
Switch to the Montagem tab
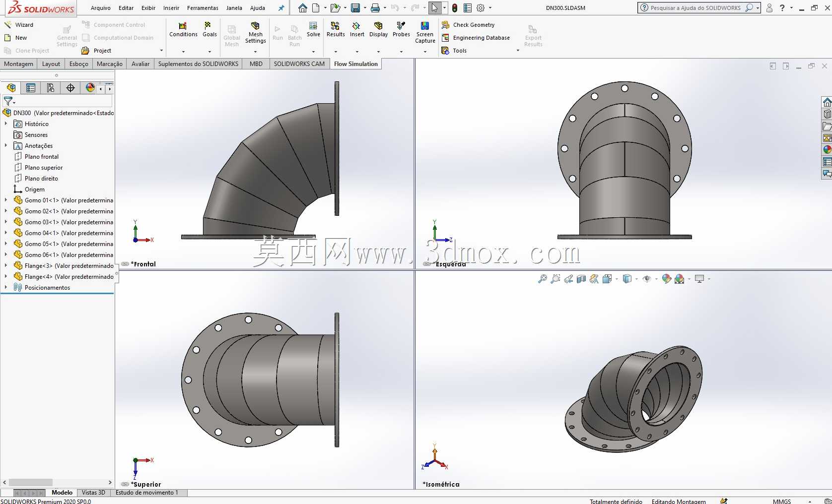18,64
